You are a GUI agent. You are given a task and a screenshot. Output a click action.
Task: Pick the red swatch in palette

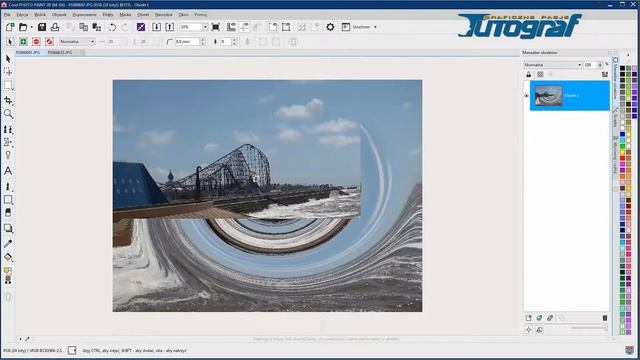(622, 158)
